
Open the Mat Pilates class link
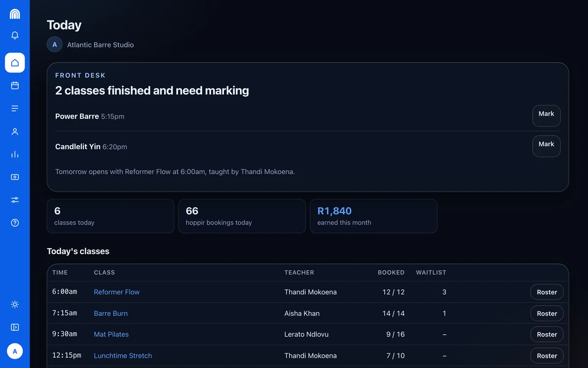point(111,334)
